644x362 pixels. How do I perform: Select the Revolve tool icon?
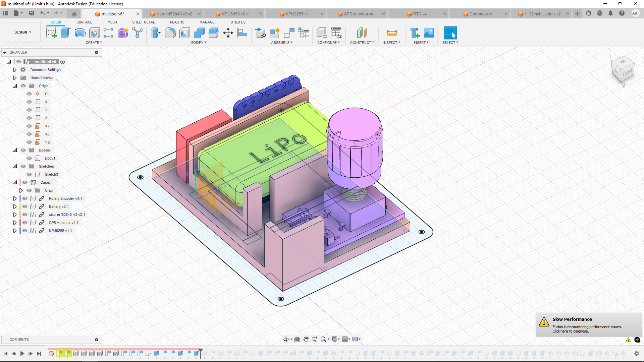[80, 33]
